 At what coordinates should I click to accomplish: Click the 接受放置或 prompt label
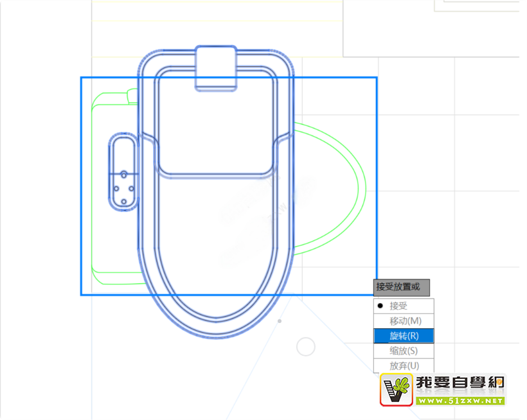tap(397, 286)
